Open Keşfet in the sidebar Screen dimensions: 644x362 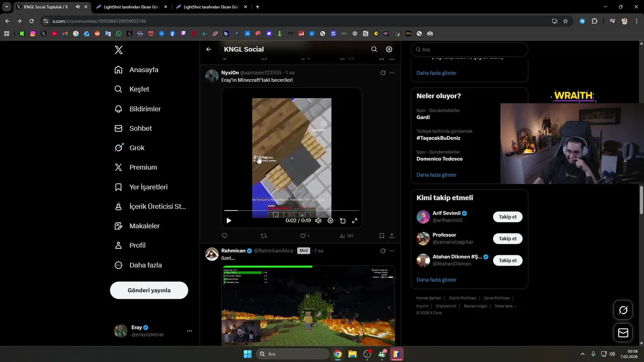[x=132, y=89]
